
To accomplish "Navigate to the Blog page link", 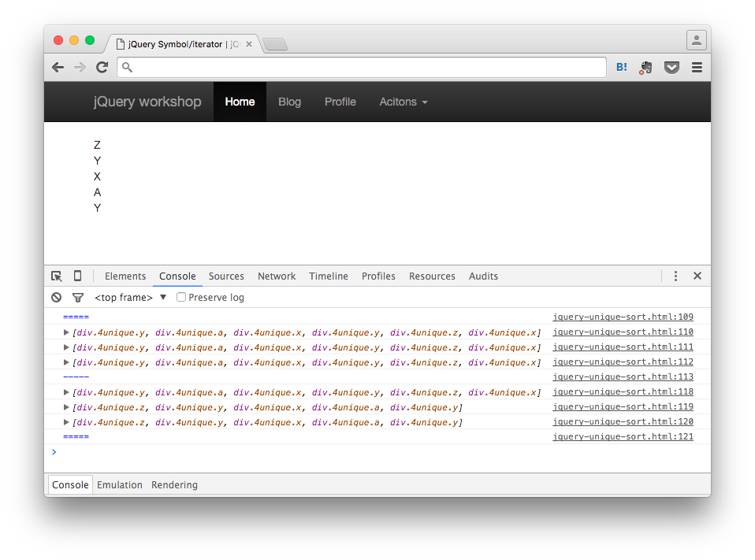I will [x=289, y=102].
